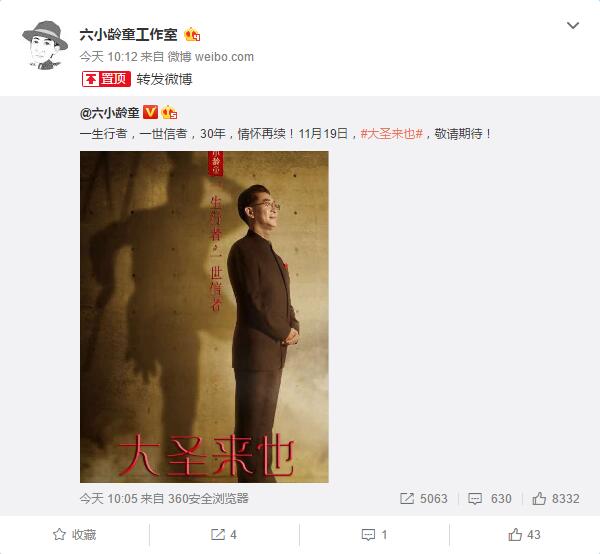Like this post using thumbs-up showing 43
The width and height of the screenshot is (600, 554).
coord(524,534)
